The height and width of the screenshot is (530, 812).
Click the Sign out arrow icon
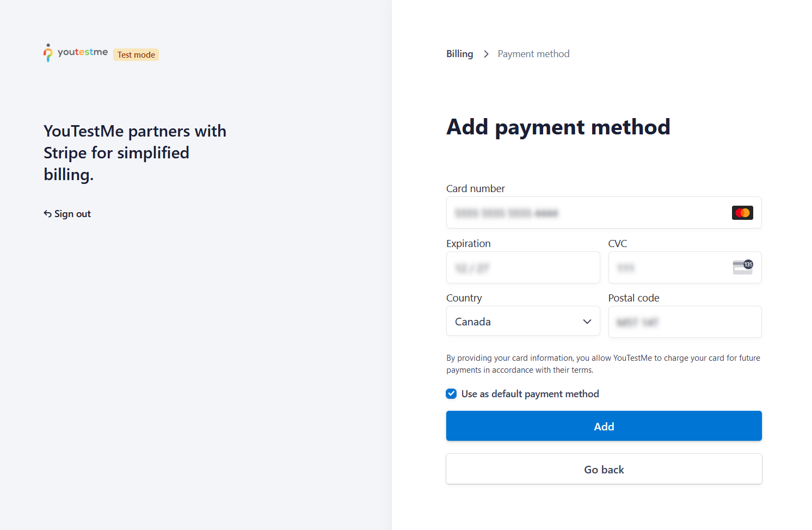48,214
